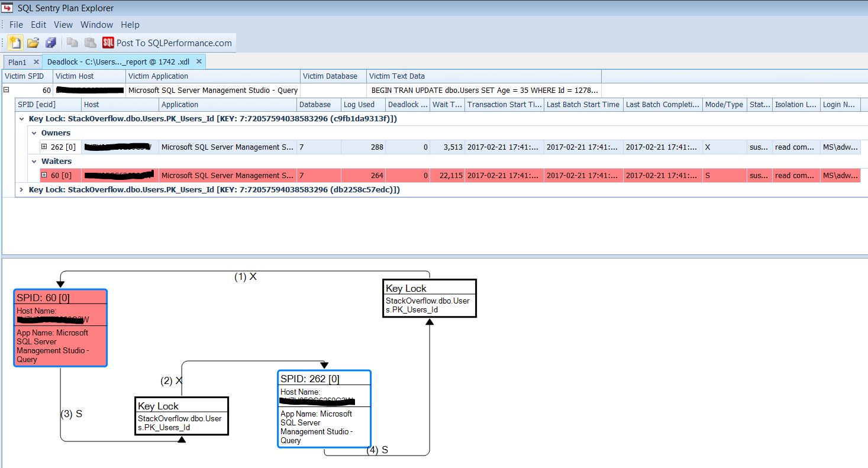The height and width of the screenshot is (468, 868).
Task: Click the Deadlock priority column header
Action: 408,105
